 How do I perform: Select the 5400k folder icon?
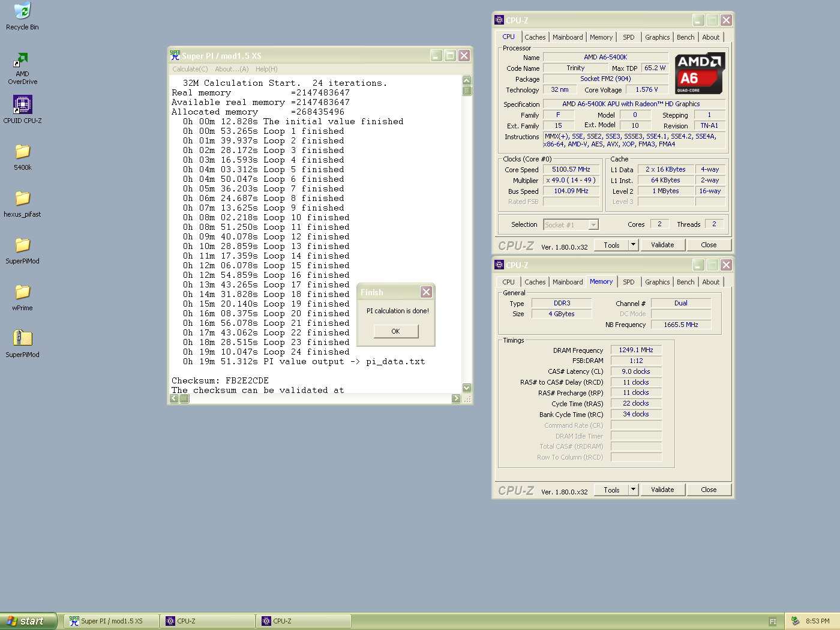point(22,152)
